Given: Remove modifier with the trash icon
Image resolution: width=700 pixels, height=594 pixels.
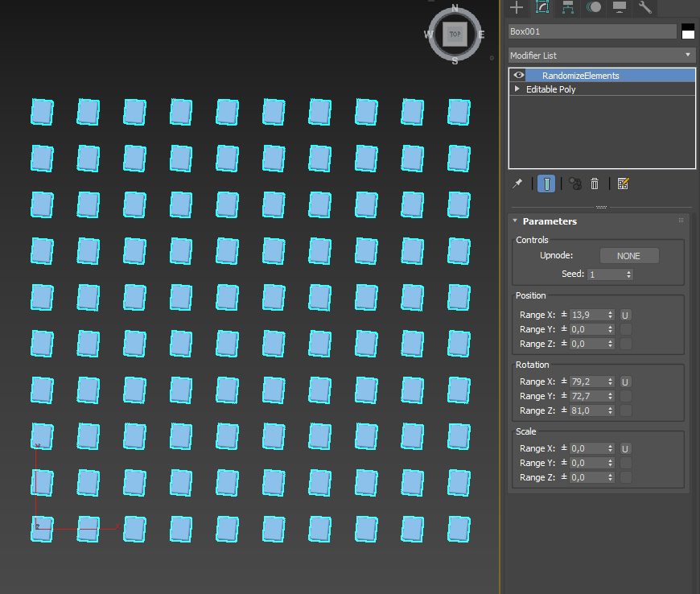Looking at the screenshot, I should point(595,184).
